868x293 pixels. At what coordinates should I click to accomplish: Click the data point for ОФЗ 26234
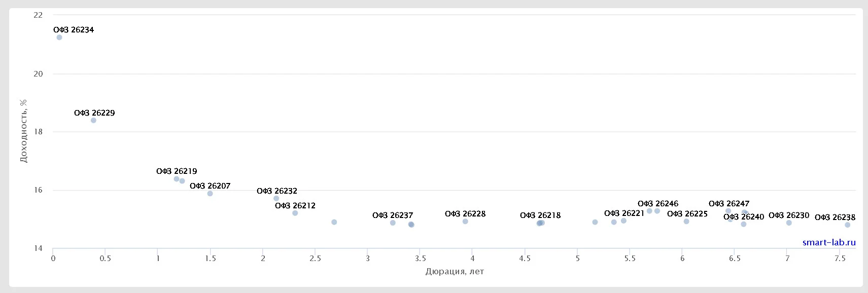click(59, 38)
